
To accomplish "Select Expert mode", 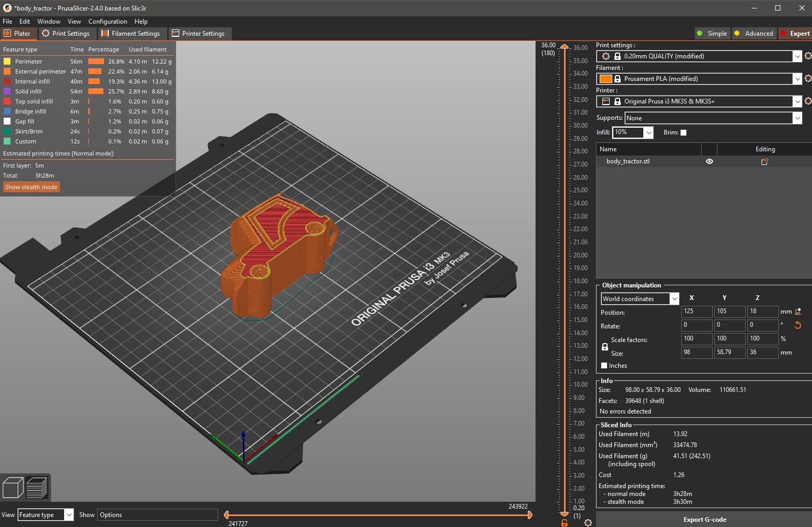I will (x=795, y=33).
